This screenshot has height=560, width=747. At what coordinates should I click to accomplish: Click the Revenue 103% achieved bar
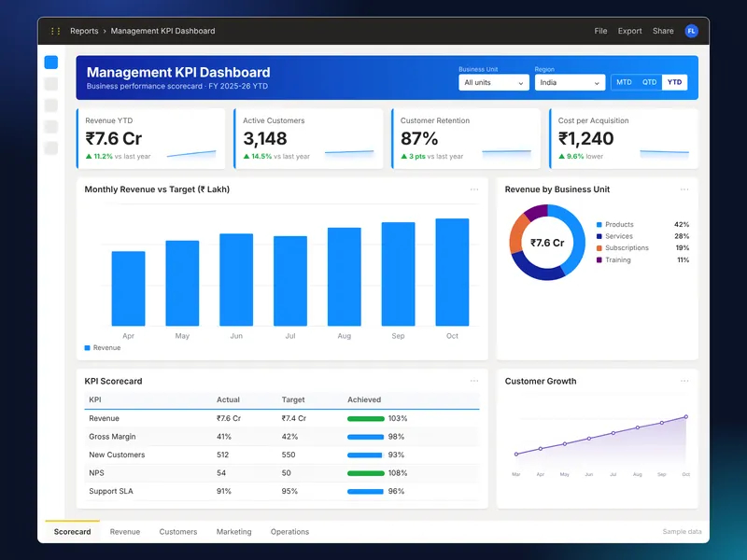click(366, 418)
